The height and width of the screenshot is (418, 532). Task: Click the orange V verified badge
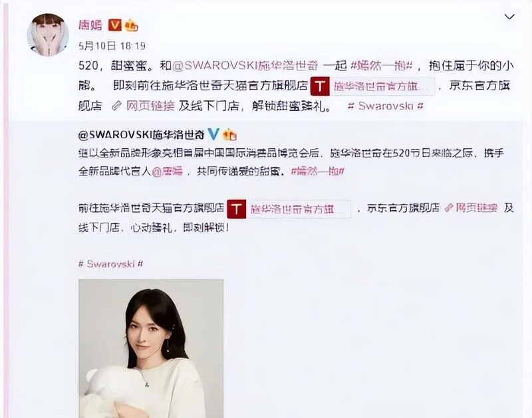click(x=114, y=25)
